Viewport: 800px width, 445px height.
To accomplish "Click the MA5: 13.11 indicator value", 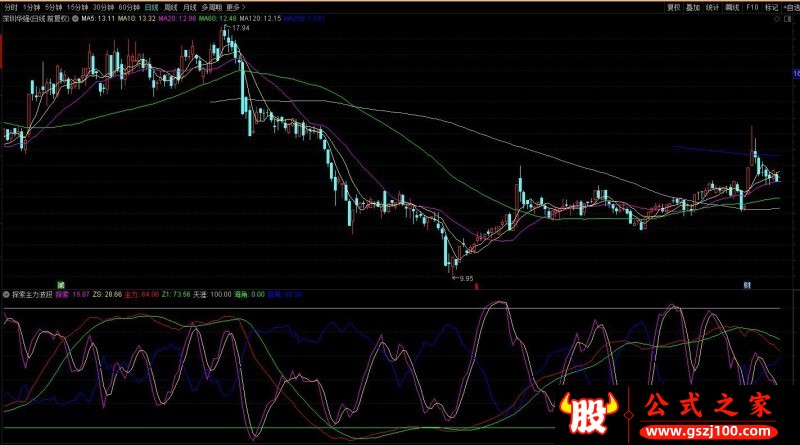I will pos(98,18).
